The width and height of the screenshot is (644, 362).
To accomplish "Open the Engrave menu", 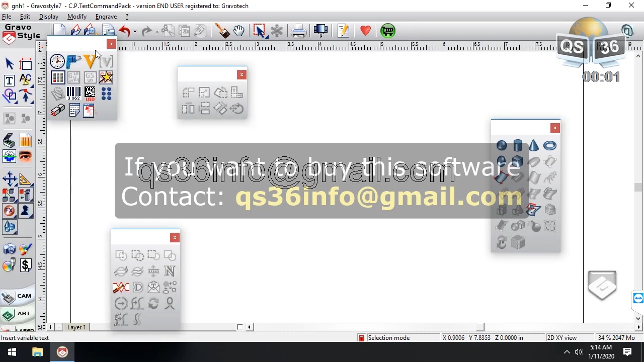I will [106, 17].
